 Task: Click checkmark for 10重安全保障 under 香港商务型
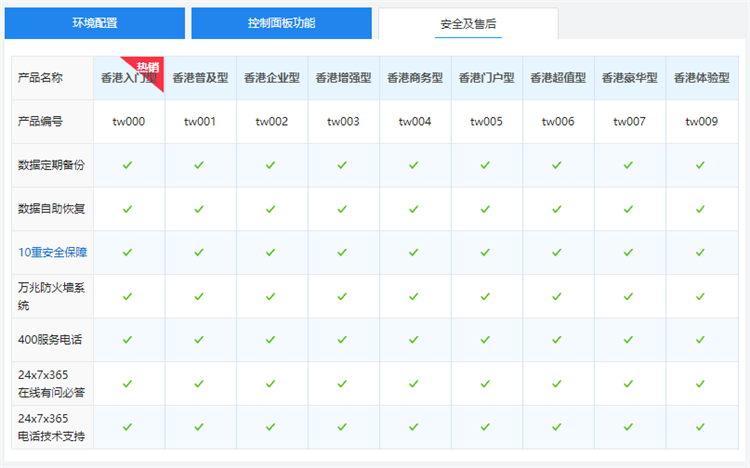click(414, 252)
